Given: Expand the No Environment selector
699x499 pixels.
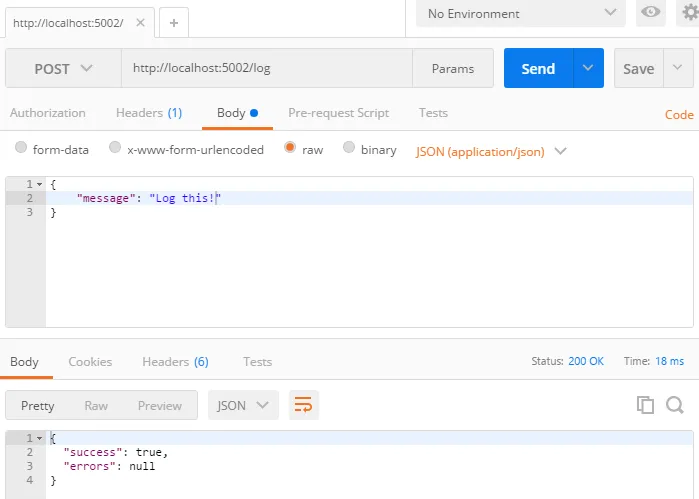Looking at the screenshot, I should pos(520,13).
